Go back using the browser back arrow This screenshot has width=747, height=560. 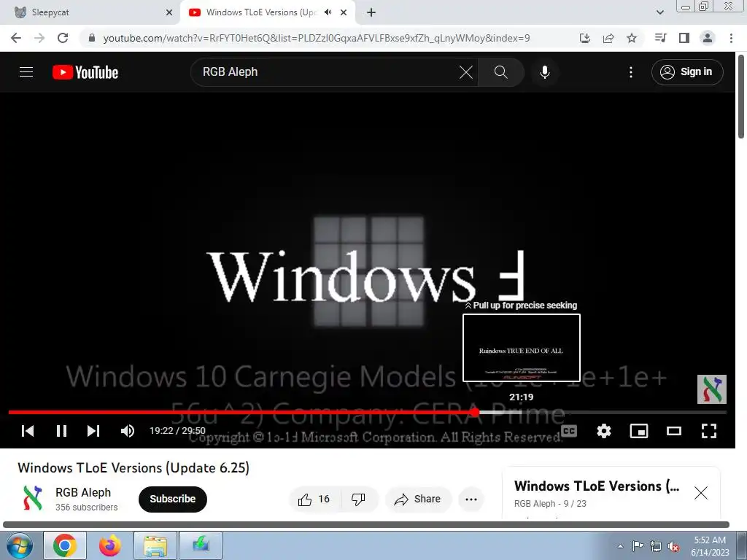tap(16, 38)
